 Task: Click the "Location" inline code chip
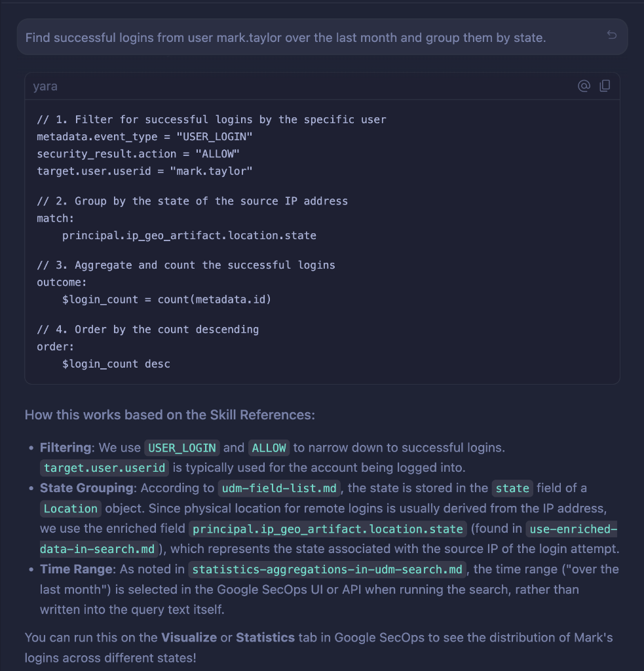coord(71,508)
